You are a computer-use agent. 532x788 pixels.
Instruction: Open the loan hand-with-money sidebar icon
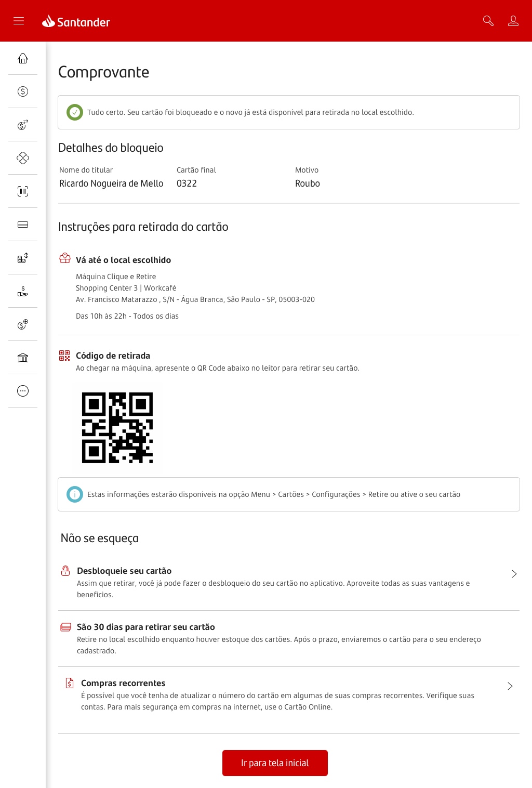(23, 291)
